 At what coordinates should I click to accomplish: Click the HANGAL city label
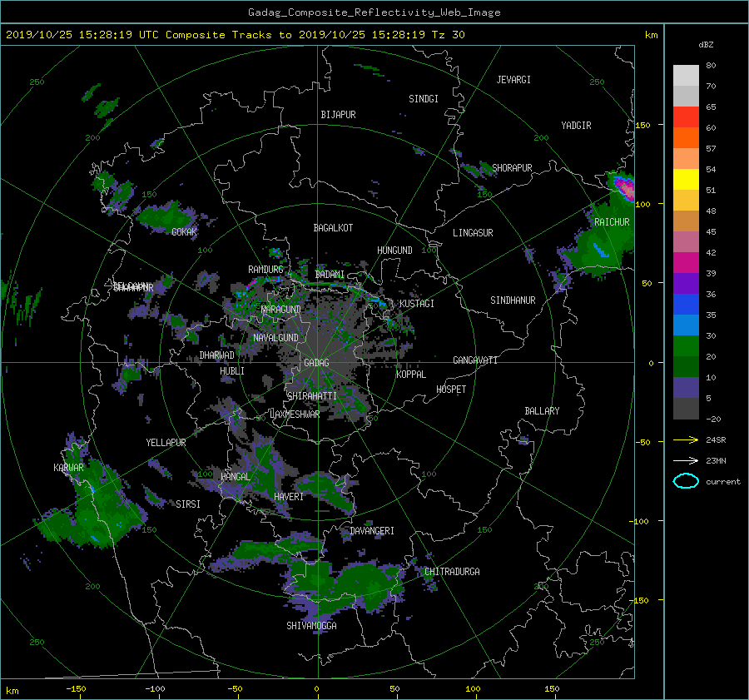tap(236, 476)
